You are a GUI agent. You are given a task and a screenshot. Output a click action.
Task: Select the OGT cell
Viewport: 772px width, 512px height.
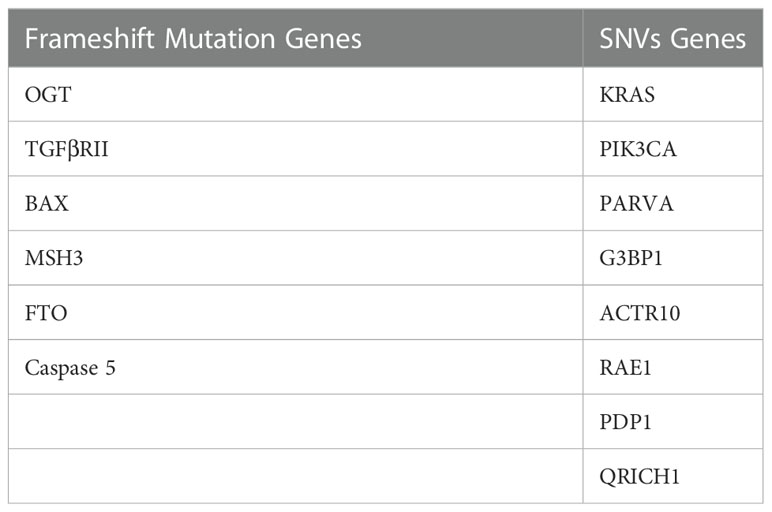point(295,95)
